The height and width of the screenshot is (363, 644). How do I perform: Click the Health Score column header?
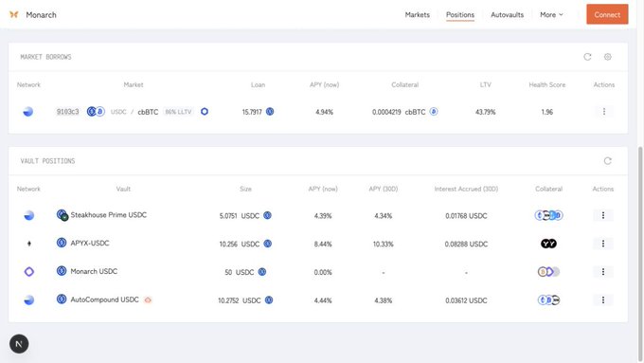(547, 84)
